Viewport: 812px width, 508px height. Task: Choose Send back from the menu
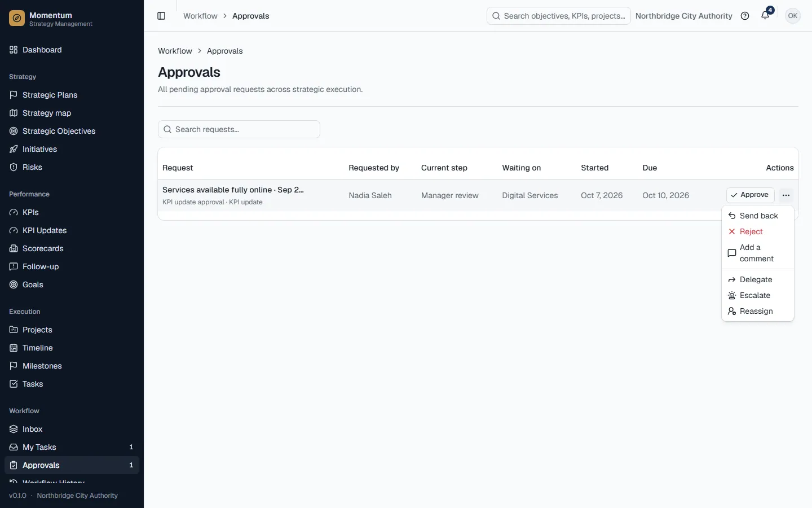pyautogui.click(x=758, y=216)
